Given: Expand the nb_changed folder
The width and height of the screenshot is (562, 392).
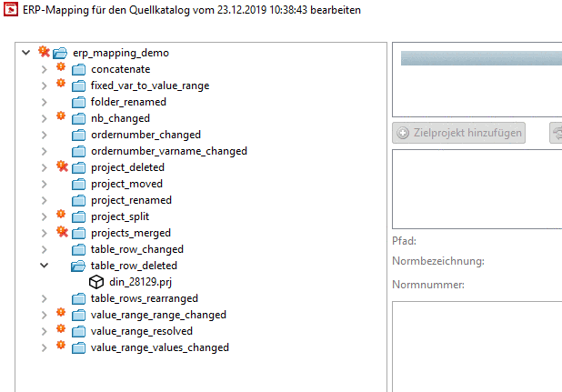Looking at the screenshot, I should coord(44,118).
